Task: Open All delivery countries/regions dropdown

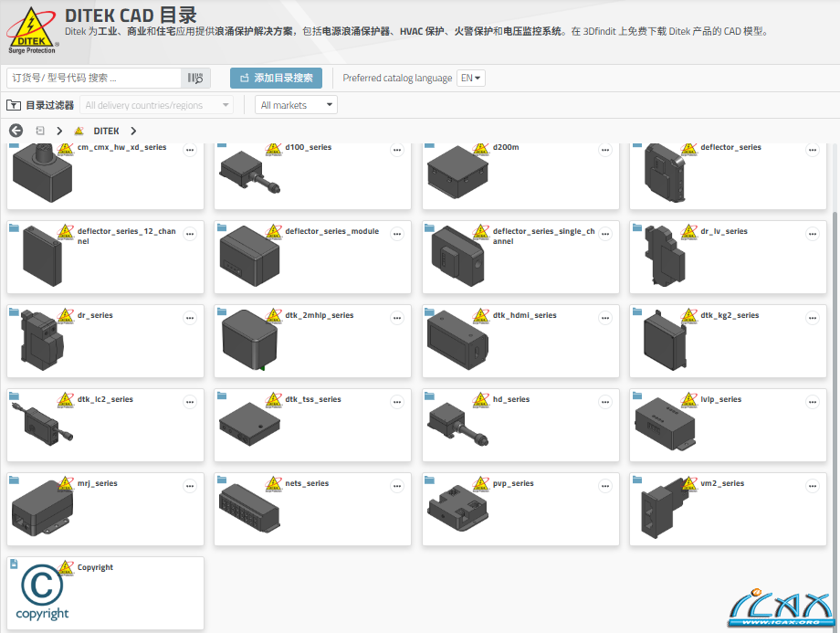Action: tap(156, 105)
